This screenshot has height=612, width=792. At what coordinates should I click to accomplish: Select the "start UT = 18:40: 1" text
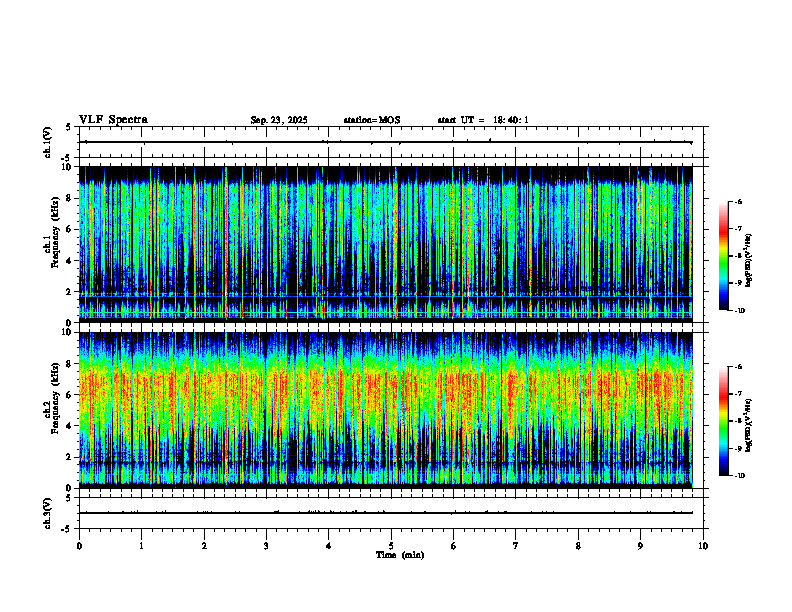click(x=483, y=120)
